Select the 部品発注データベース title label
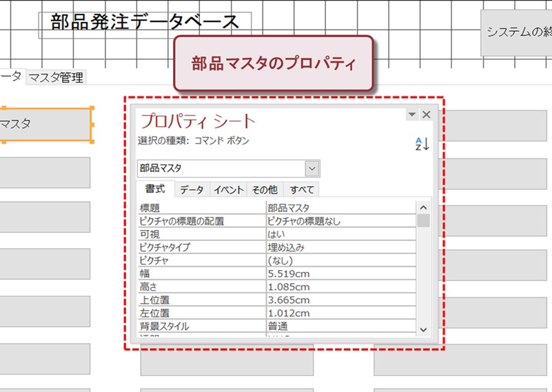This screenshot has height=392, width=552. [x=145, y=23]
